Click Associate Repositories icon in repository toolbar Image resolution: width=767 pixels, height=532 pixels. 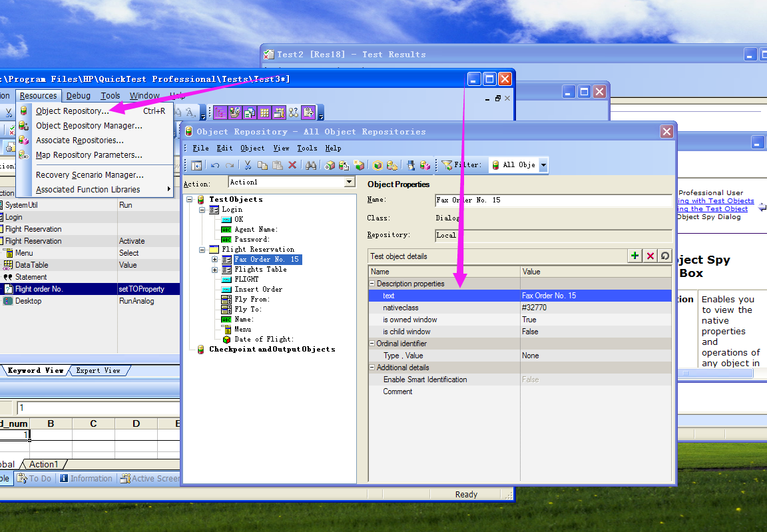[x=425, y=165]
